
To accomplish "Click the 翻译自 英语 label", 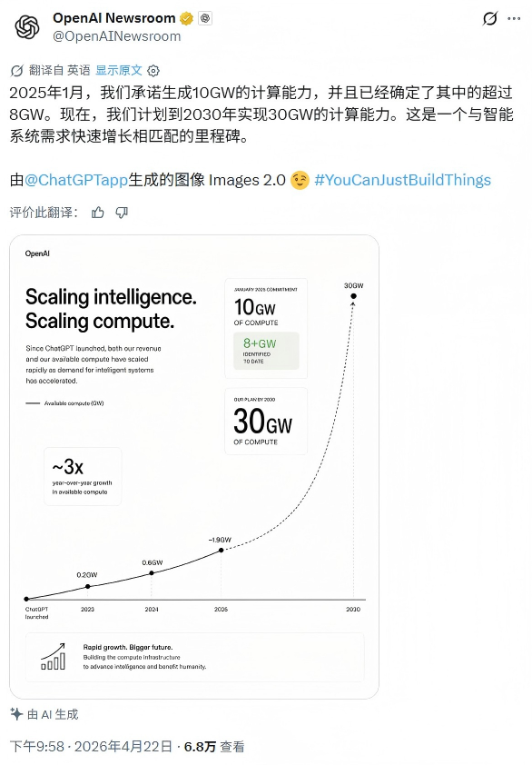I will (x=60, y=70).
